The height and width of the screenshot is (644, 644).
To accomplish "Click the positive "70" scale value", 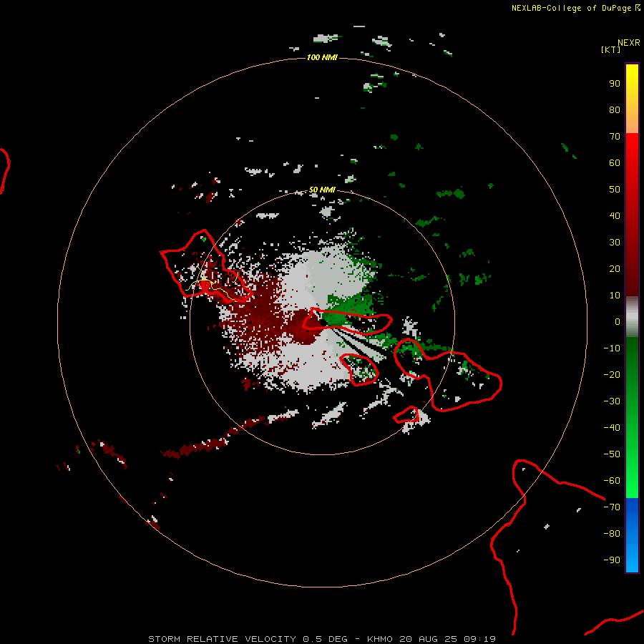I will [615, 137].
